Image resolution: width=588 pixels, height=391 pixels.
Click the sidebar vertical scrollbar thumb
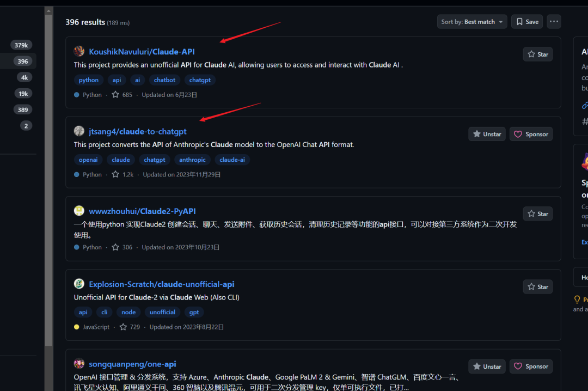(x=49, y=180)
